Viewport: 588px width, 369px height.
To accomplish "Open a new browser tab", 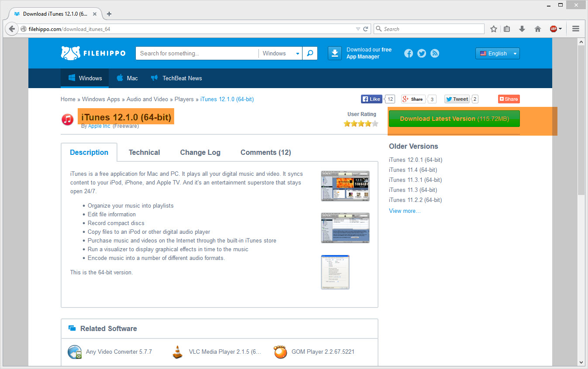I will point(109,14).
